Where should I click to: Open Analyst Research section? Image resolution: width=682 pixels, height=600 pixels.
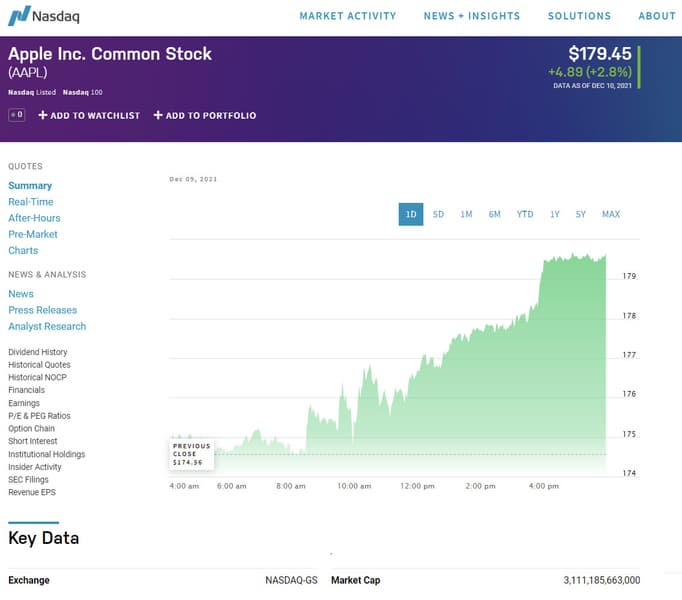pos(47,326)
